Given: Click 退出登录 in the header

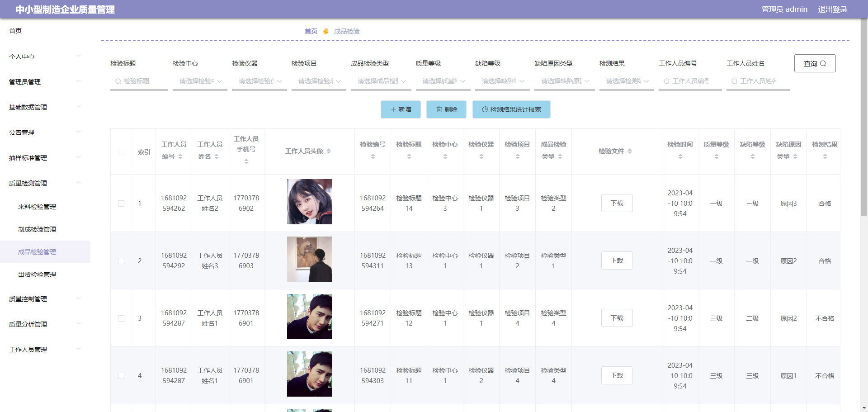Looking at the screenshot, I should pos(832,9).
